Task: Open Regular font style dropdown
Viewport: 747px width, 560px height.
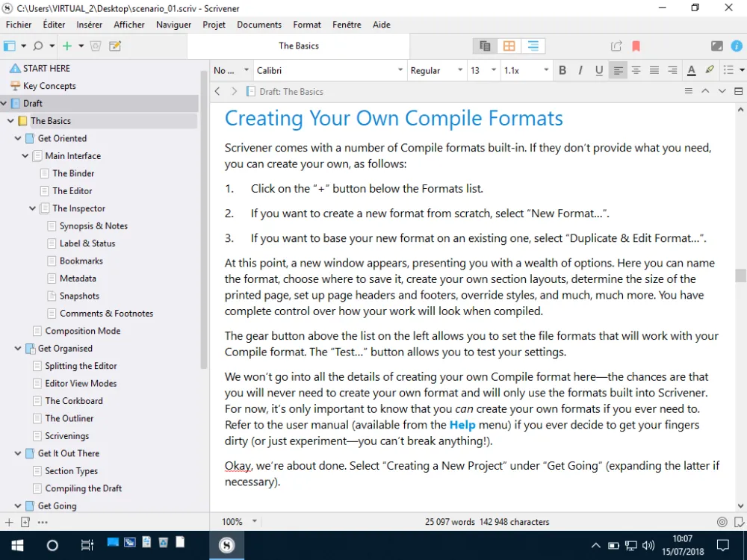Action: [436, 70]
